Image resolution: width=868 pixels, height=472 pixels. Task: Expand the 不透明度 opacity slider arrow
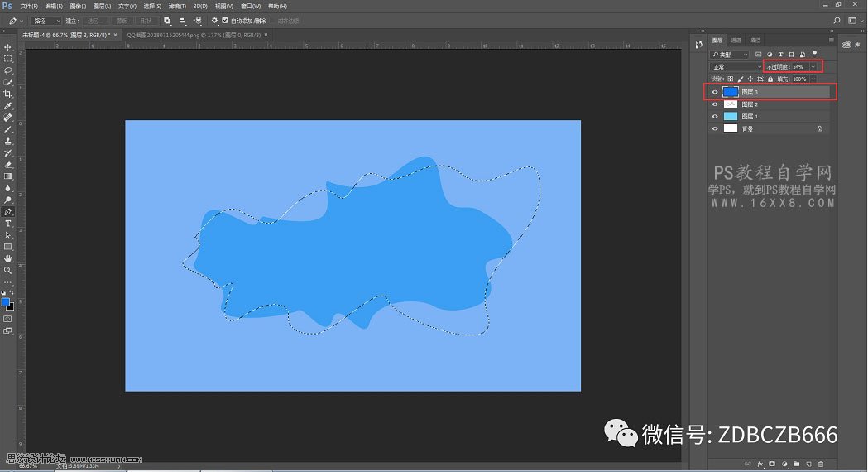pos(813,67)
